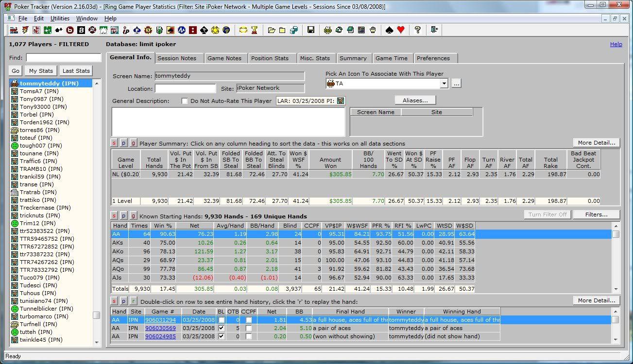Click the exit door toolbar icon
Image resolution: width=633 pixels, height=364 pixels.
pos(434,30)
